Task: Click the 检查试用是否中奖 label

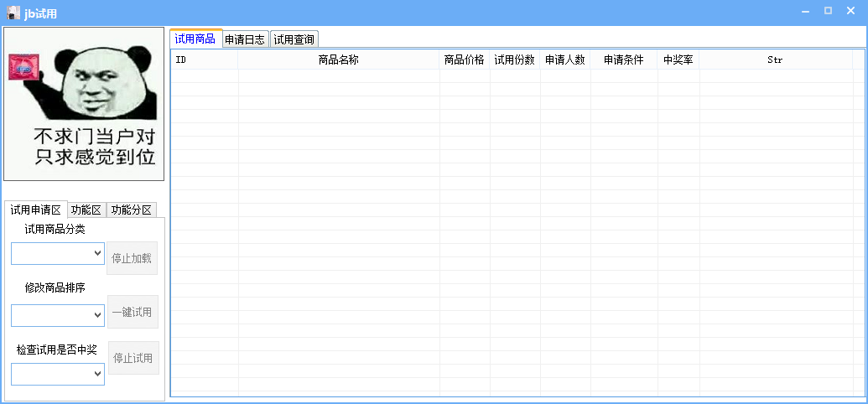Action: [x=57, y=350]
